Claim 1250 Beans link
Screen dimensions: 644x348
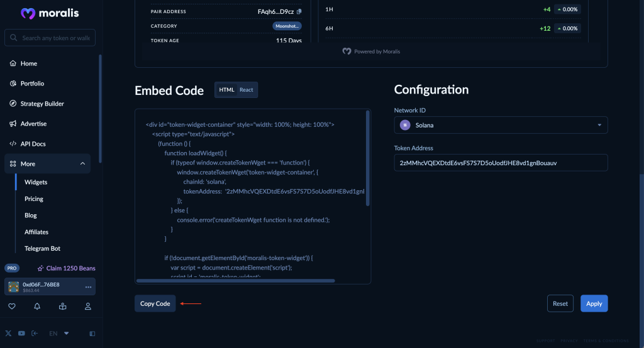coord(66,268)
